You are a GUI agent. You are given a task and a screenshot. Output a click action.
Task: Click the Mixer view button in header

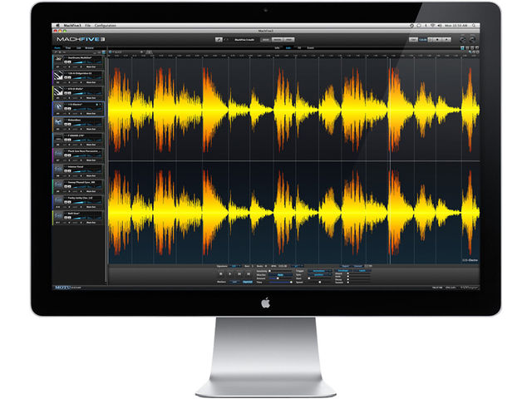277,40
